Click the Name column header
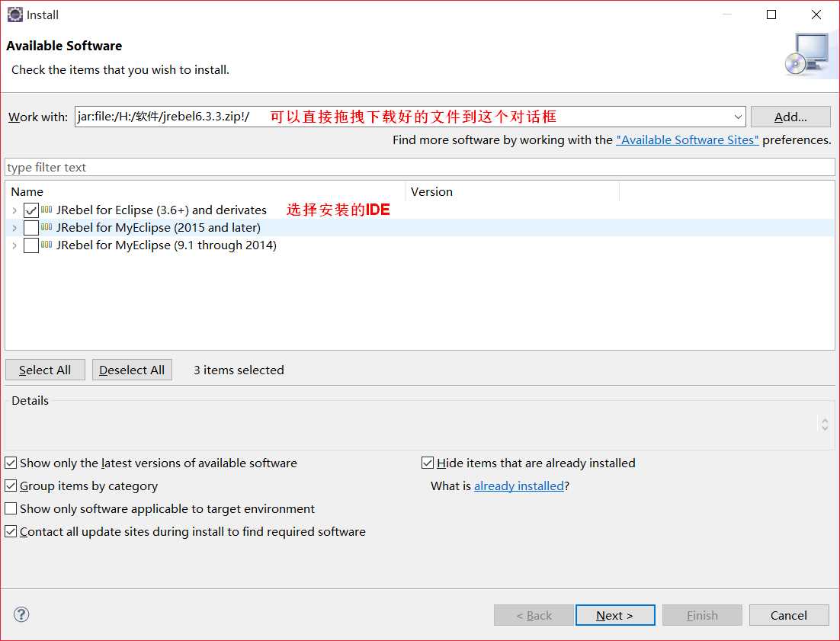Viewport: 840px width, 641px height. pos(205,191)
